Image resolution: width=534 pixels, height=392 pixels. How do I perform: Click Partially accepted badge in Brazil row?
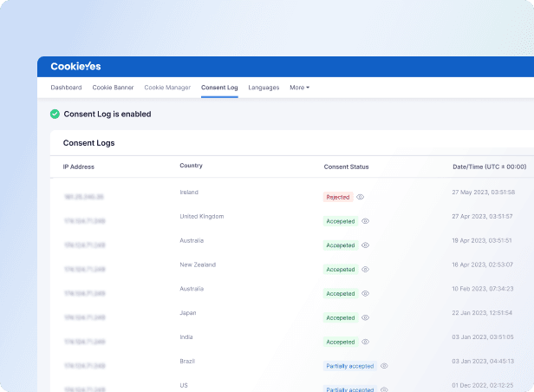(350, 366)
